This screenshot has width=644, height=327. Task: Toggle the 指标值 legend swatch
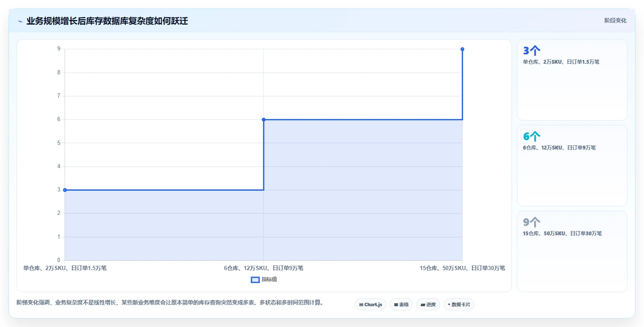click(255, 279)
